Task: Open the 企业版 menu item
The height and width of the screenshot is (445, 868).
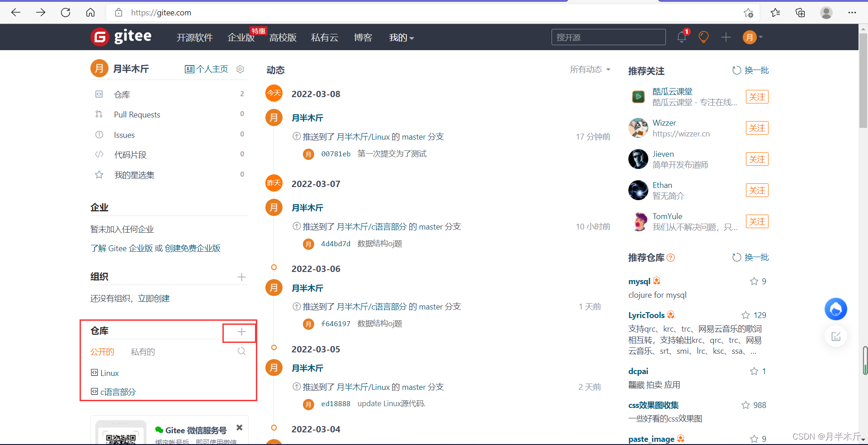Action: tap(241, 37)
